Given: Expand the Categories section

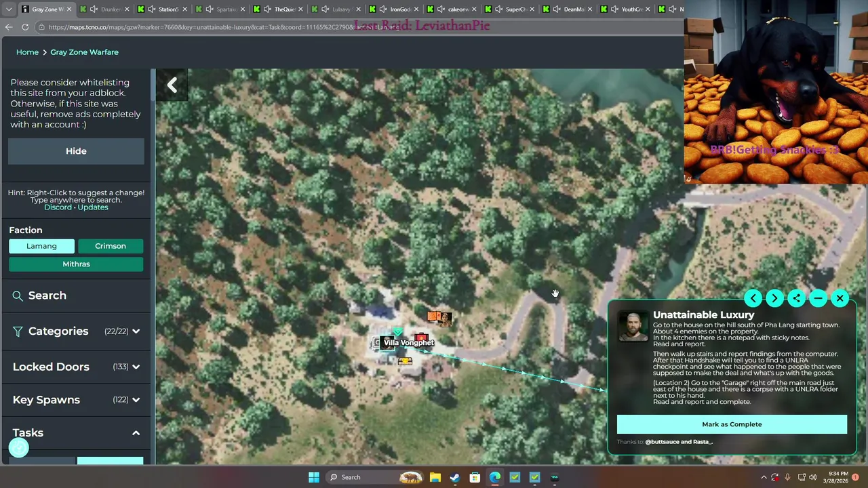Looking at the screenshot, I should pos(76,331).
